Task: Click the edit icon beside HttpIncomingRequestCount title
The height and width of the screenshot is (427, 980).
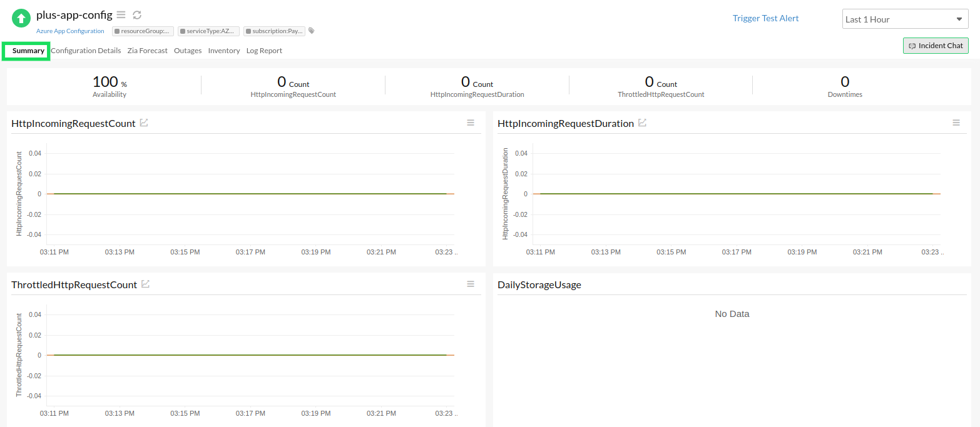Action: tap(144, 123)
